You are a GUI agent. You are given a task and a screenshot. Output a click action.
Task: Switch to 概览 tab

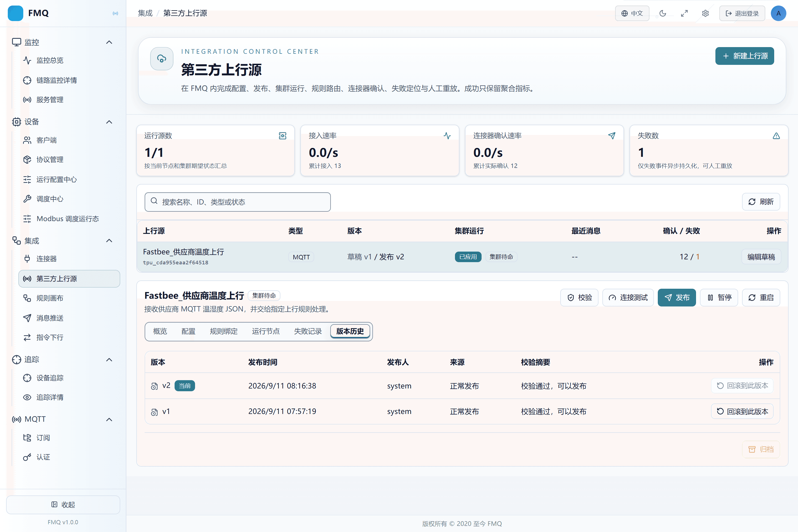pyautogui.click(x=160, y=331)
